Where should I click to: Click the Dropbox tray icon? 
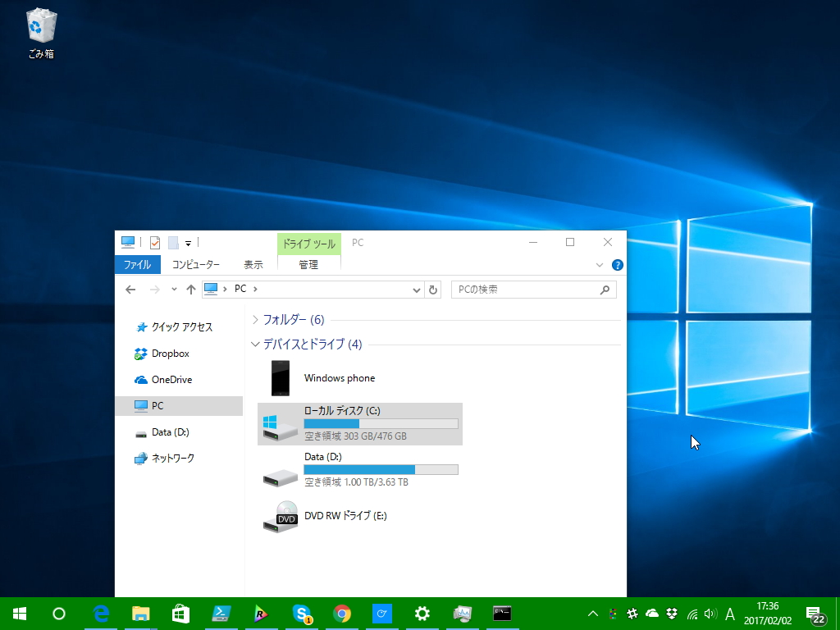tap(672, 614)
